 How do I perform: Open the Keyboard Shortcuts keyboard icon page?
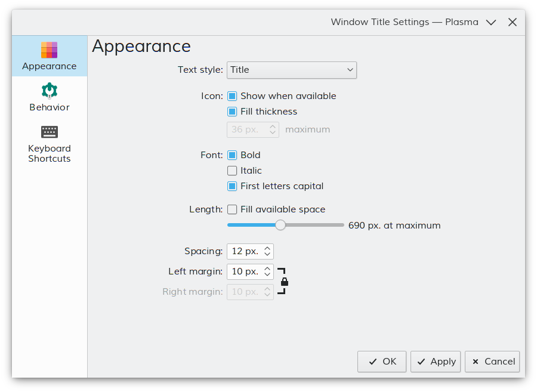50,132
